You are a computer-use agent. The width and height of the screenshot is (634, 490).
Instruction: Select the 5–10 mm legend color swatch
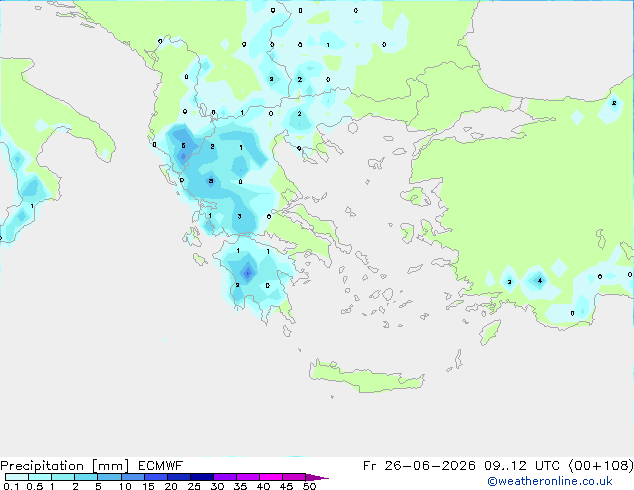coord(109,477)
